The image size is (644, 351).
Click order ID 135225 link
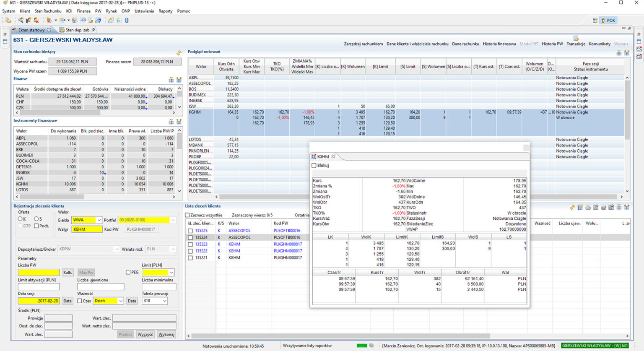(201, 231)
